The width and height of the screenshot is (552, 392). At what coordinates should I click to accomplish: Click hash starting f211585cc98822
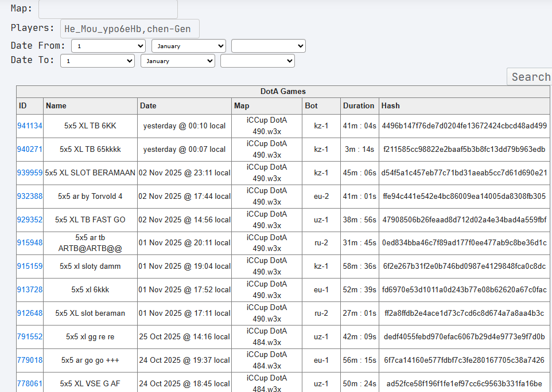point(464,150)
